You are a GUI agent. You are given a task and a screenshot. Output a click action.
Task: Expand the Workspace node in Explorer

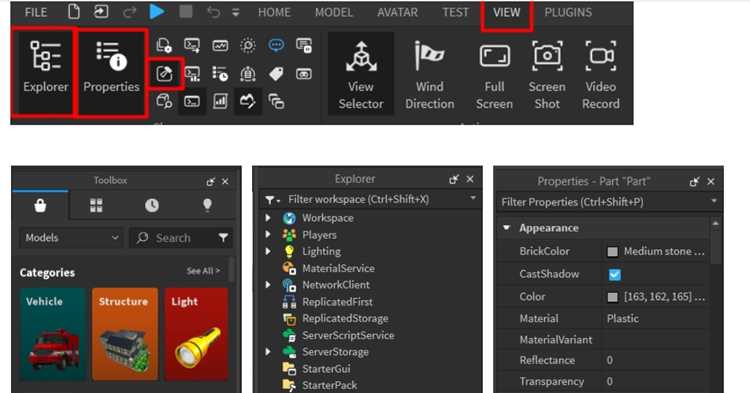[268, 218]
